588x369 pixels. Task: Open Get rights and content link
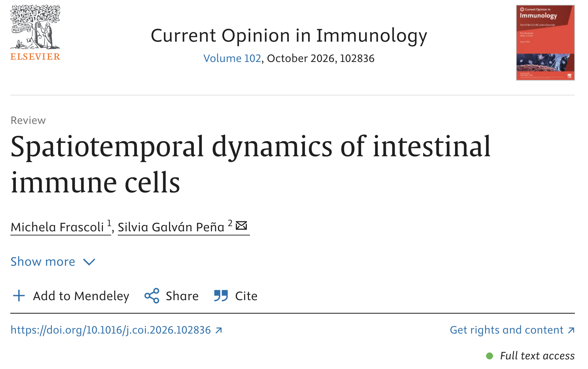[506, 330]
